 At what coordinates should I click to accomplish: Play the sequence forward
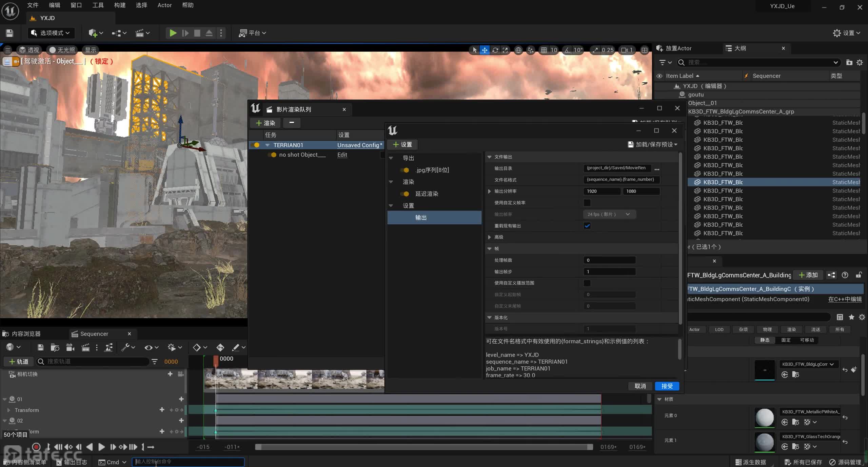(x=101, y=447)
